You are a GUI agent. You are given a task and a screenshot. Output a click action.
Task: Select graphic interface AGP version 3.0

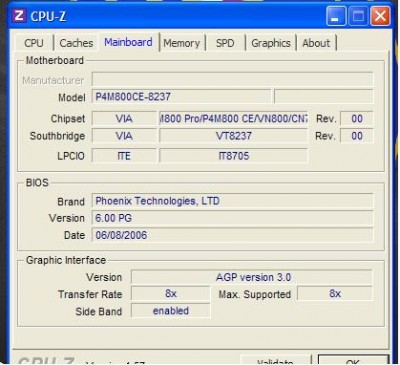pos(252,277)
